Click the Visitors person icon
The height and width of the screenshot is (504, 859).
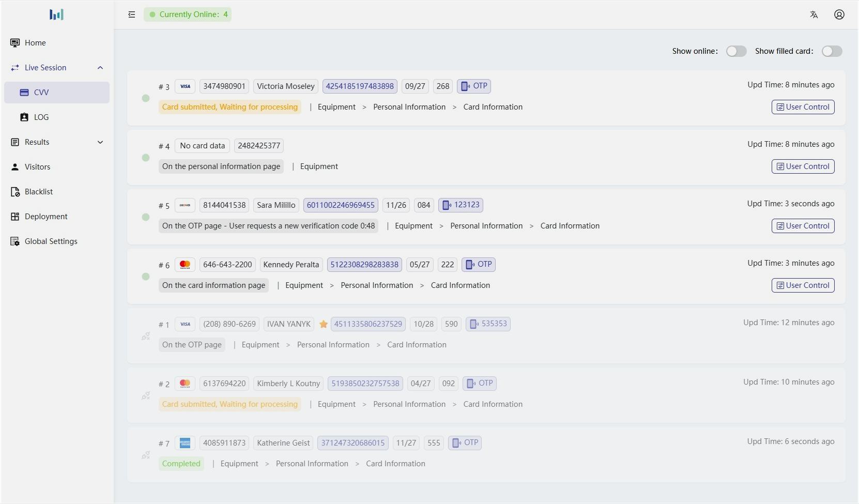pyautogui.click(x=15, y=167)
